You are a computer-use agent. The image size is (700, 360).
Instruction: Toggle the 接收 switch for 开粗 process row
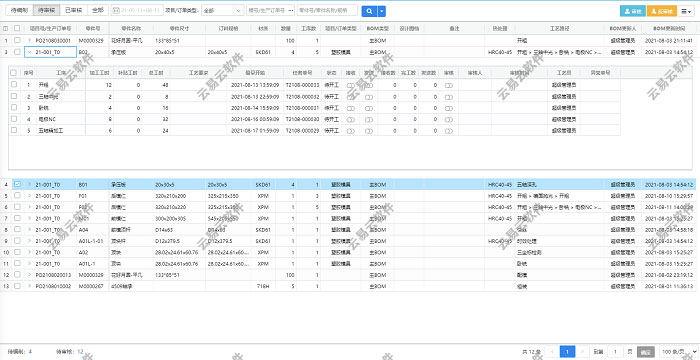point(351,85)
